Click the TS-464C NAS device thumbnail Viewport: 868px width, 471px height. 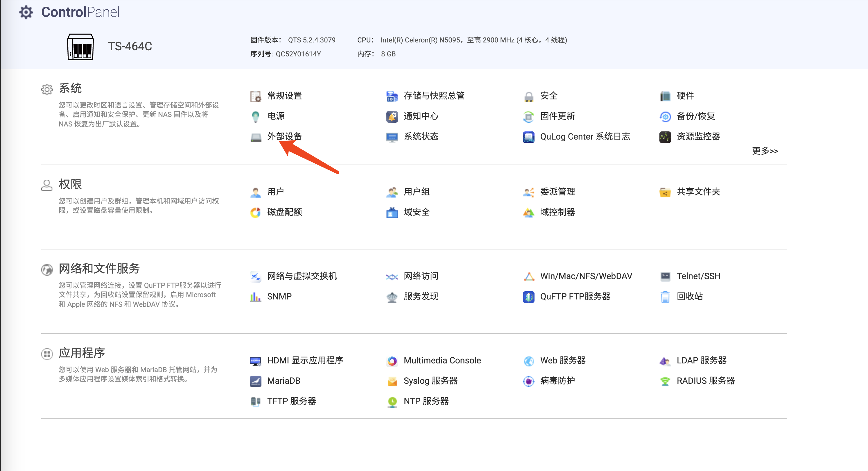[x=80, y=47]
